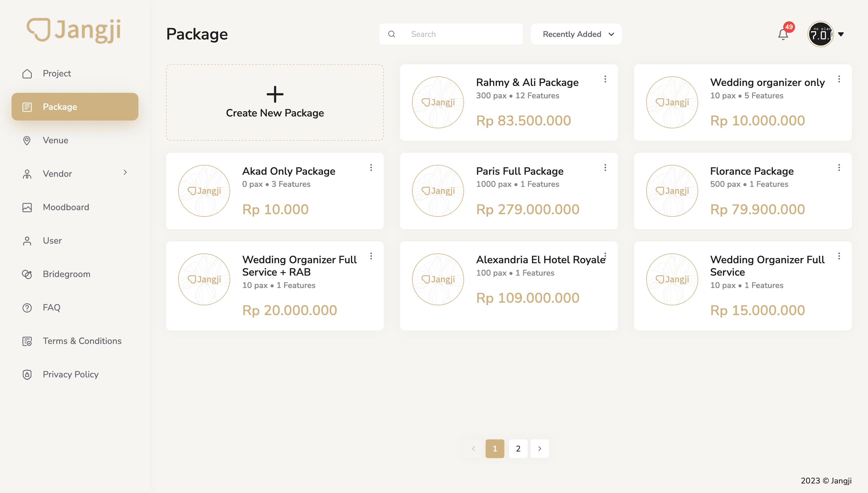
Task: Open the user profile avatar
Action: pyautogui.click(x=820, y=34)
